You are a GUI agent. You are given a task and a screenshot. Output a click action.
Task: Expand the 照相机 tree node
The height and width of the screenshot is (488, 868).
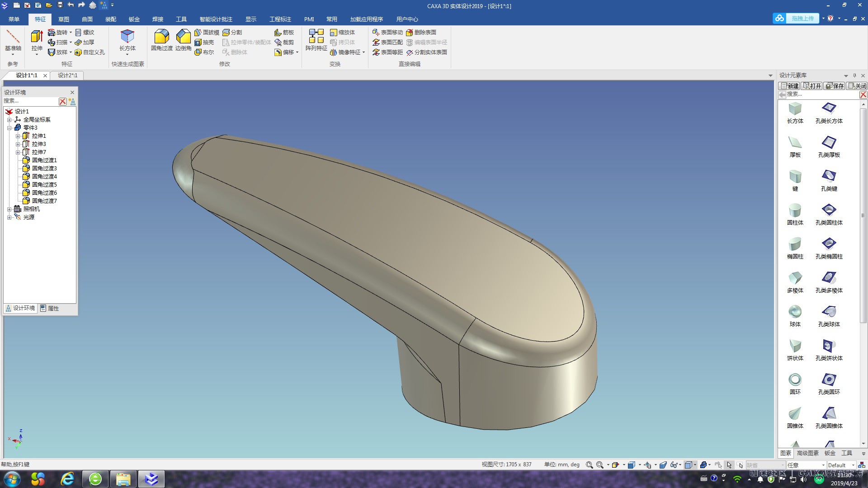coord(9,209)
